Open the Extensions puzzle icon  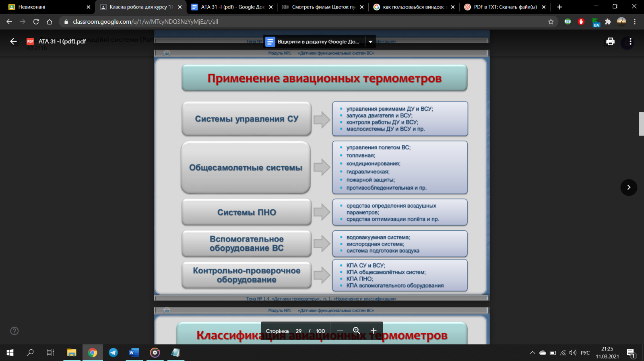[x=608, y=22]
